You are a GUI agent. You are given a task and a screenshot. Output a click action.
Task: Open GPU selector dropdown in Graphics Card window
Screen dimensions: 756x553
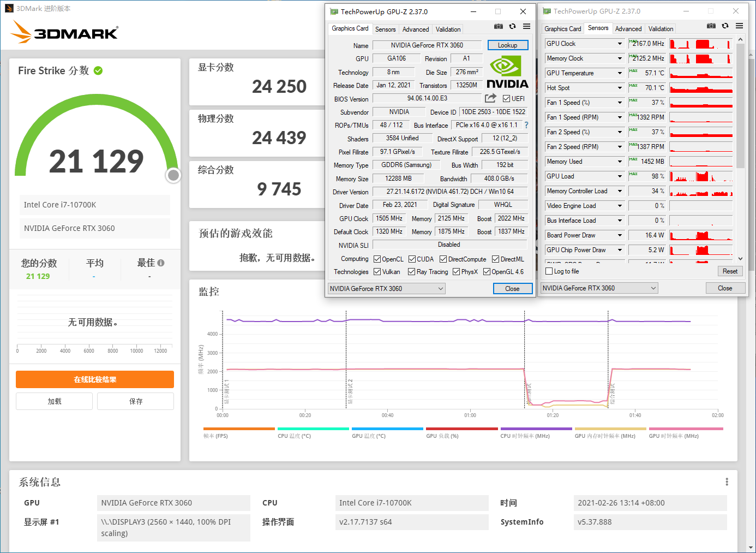pyautogui.click(x=387, y=288)
